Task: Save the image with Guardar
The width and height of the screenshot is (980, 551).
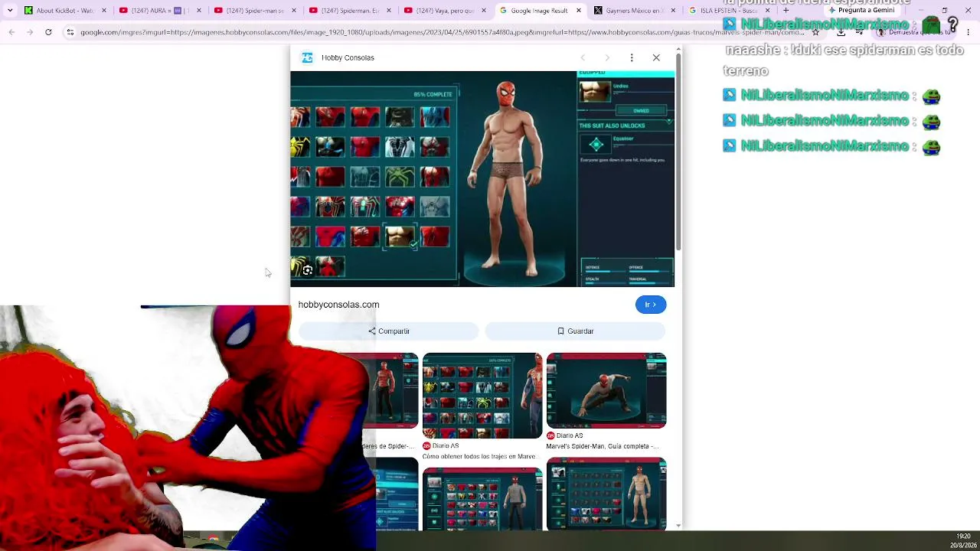Action: pos(575,331)
